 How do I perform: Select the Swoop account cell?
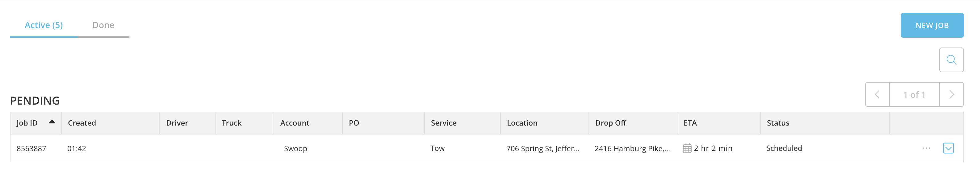click(x=295, y=148)
